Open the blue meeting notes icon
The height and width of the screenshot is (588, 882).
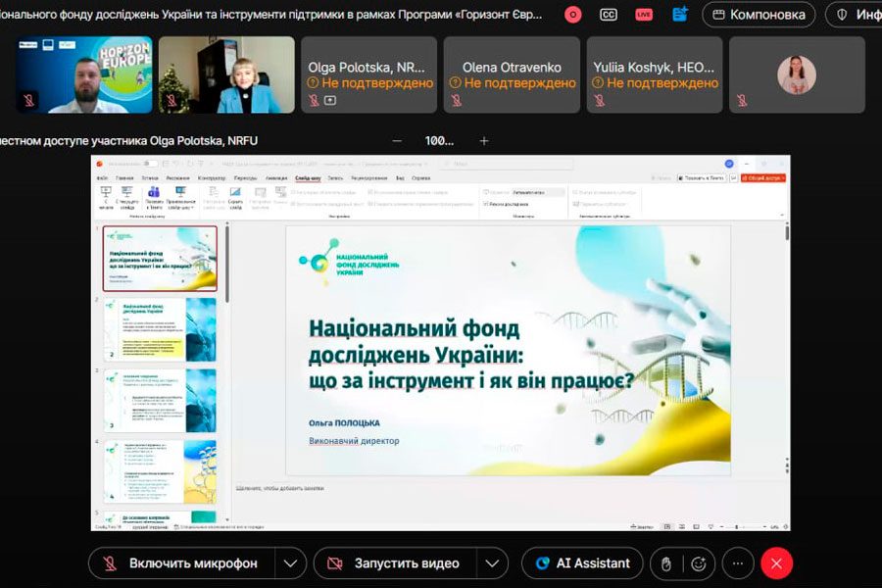pos(680,14)
